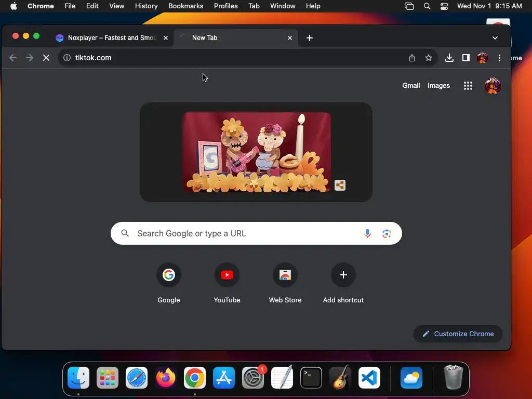
Task: Start voice search with microphone
Action: (367, 233)
